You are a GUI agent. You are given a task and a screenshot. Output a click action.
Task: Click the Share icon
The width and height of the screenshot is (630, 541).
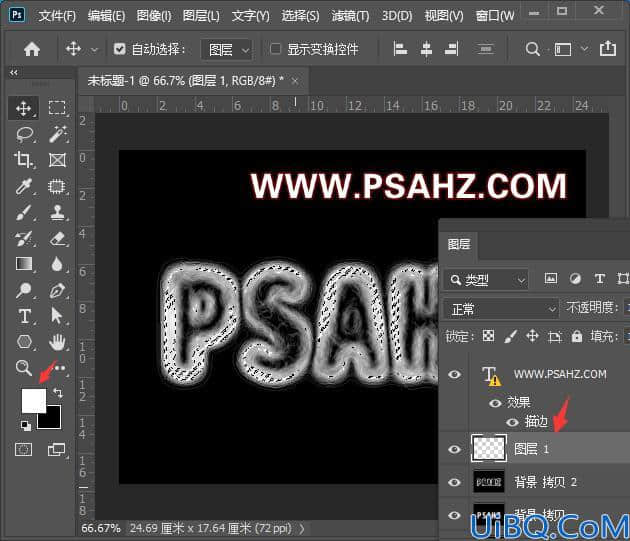pos(608,49)
